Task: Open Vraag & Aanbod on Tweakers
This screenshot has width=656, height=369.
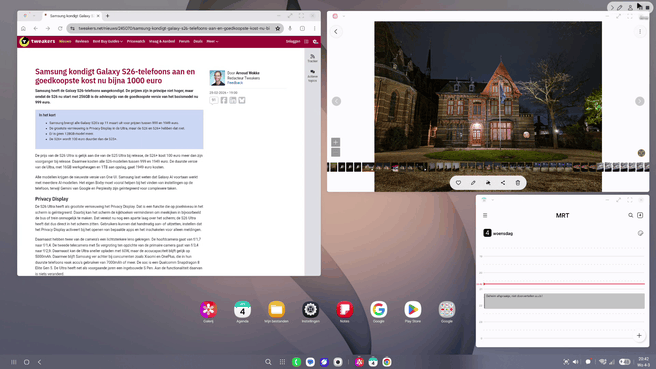Action: point(162,41)
